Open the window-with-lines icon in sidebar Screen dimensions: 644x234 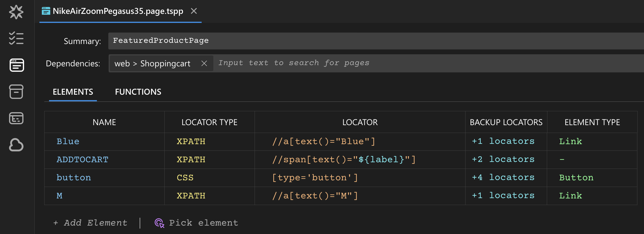[x=16, y=118]
